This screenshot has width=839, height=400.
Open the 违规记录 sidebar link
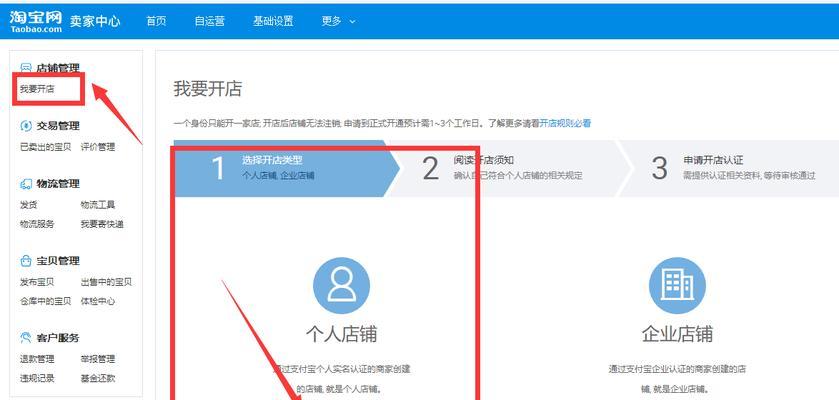pos(37,378)
